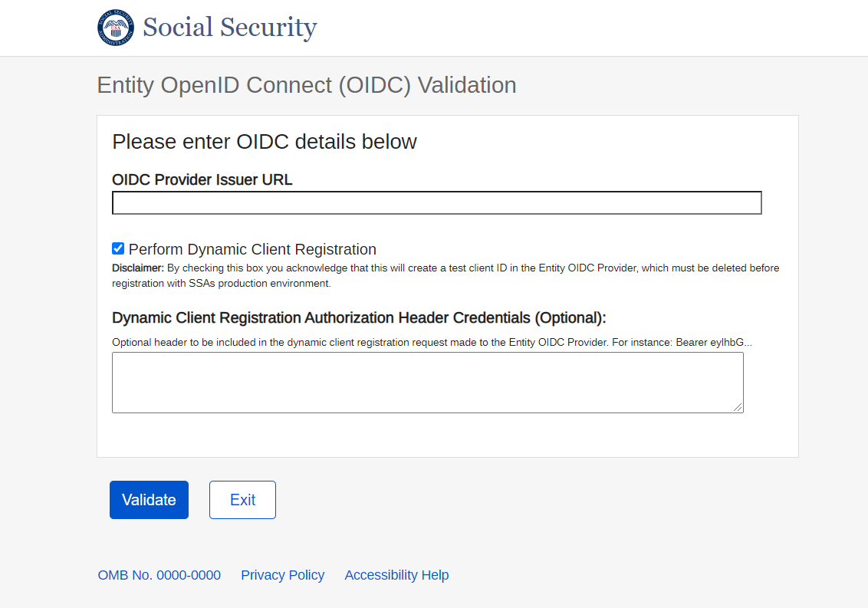868x608 pixels.
Task: Click the OIDC Provider Issuer URL field
Action: pos(436,203)
